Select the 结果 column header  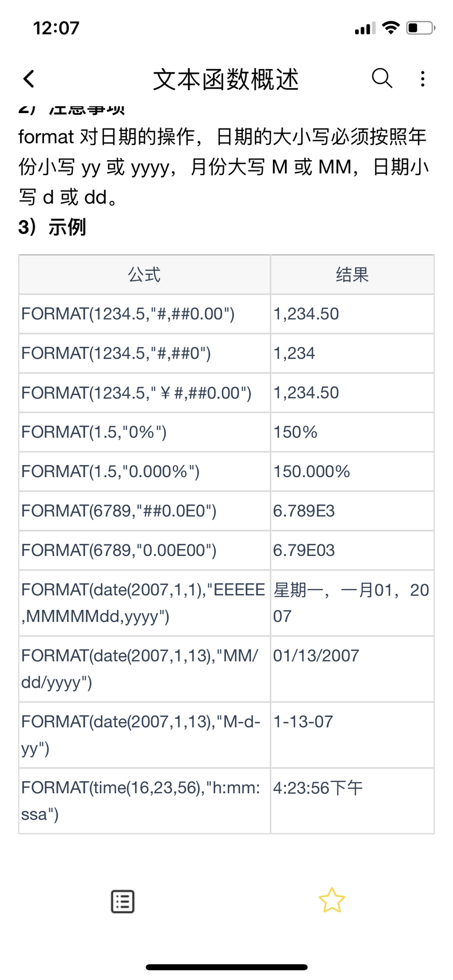coord(352,274)
